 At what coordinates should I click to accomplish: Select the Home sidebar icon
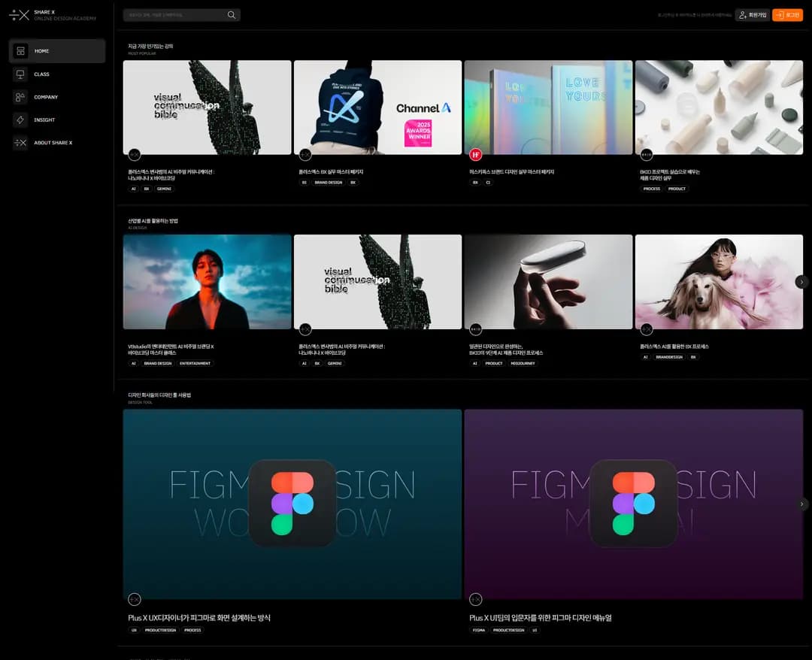tap(21, 51)
